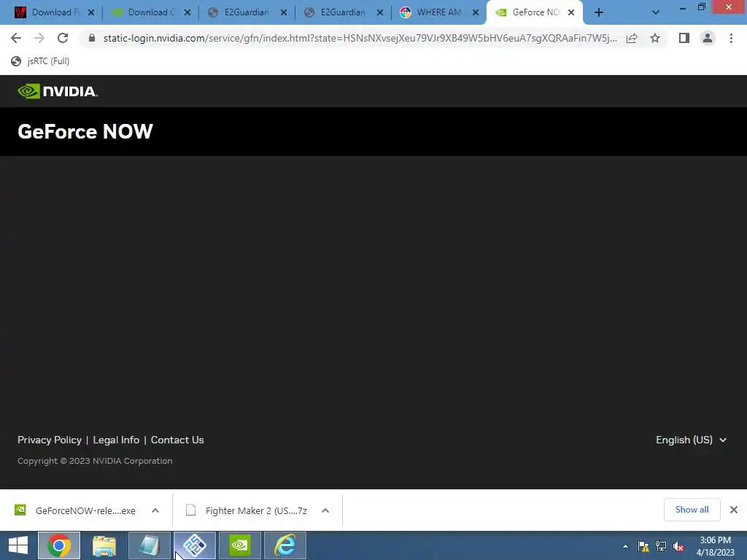Open Chrome's three-dot menu
Screen dimensions: 747x560
pos(731,38)
